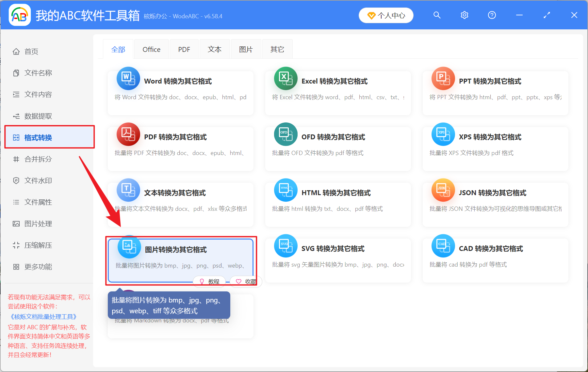Click the Word conversion blue icon
Screen dimensions: 588x372
click(128, 78)
